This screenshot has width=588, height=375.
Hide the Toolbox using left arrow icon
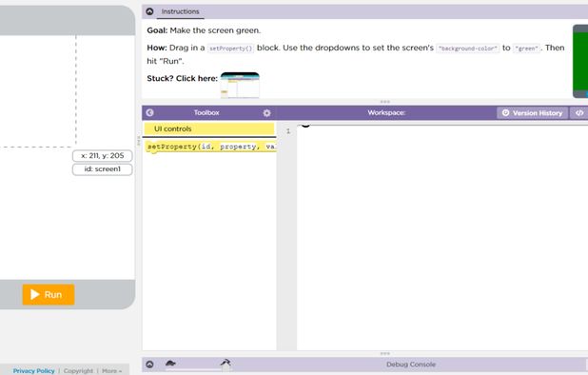pos(149,112)
